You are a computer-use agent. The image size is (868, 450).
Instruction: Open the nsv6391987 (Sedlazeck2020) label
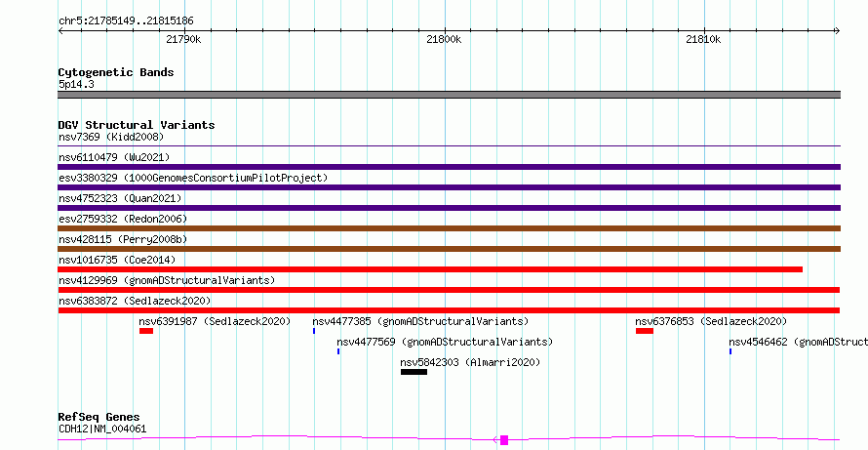point(215,321)
